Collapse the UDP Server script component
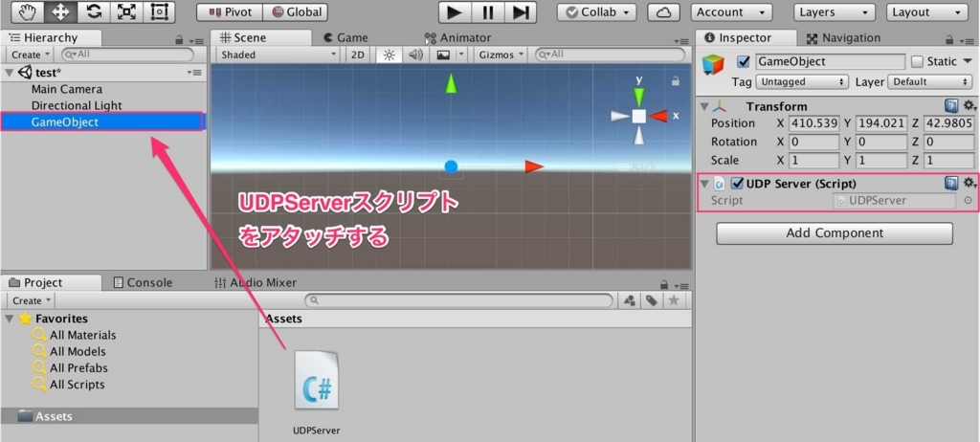 click(704, 184)
